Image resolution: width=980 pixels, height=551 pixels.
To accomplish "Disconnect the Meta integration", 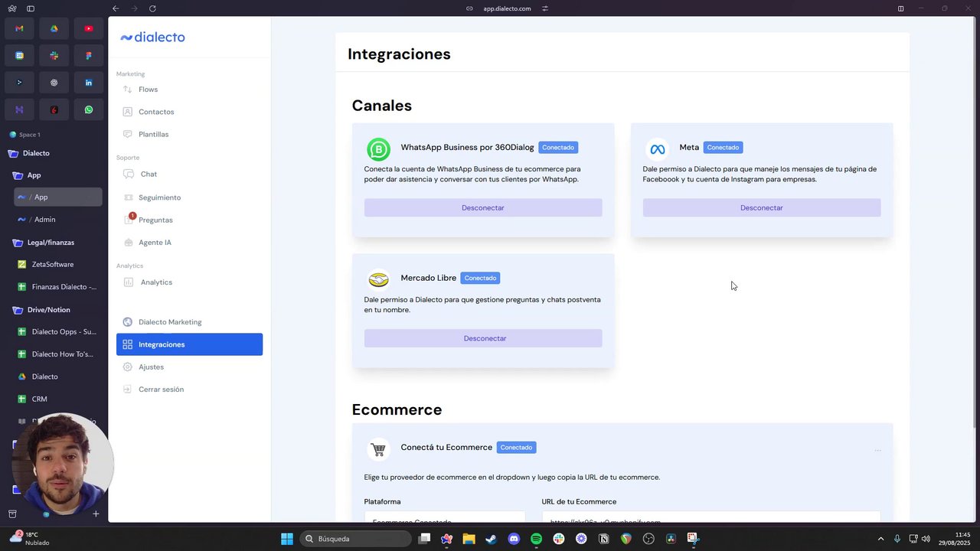I will pyautogui.click(x=762, y=207).
